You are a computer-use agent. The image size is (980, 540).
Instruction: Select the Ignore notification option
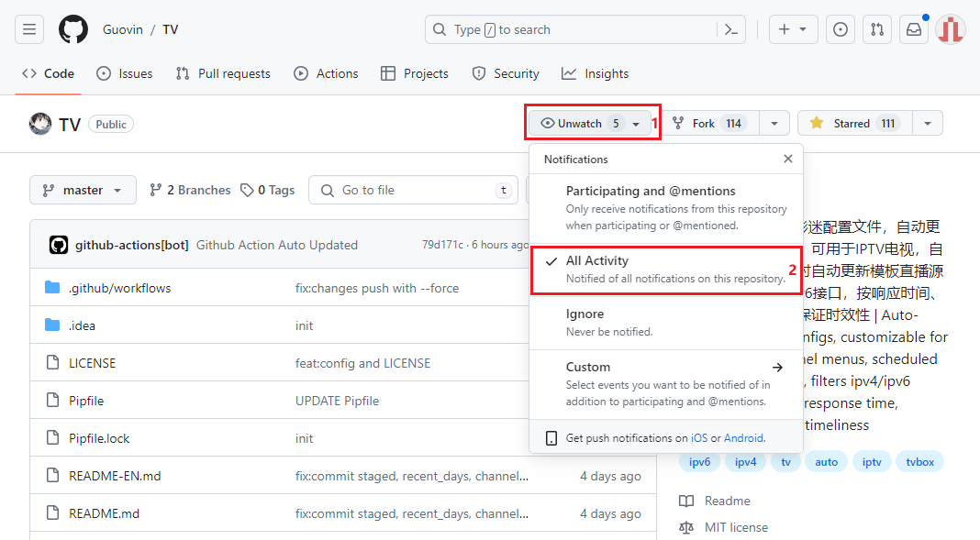(x=665, y=322)
